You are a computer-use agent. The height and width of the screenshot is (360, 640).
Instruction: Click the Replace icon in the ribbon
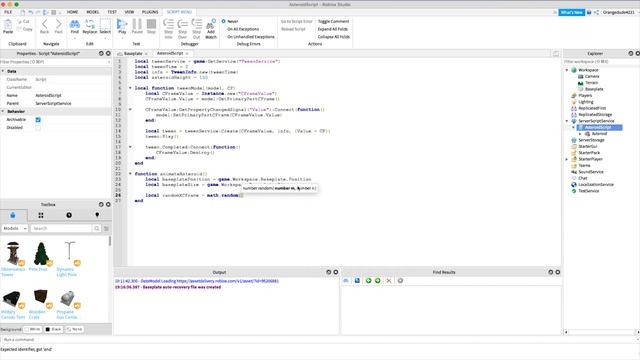click(x=90, y=24)
